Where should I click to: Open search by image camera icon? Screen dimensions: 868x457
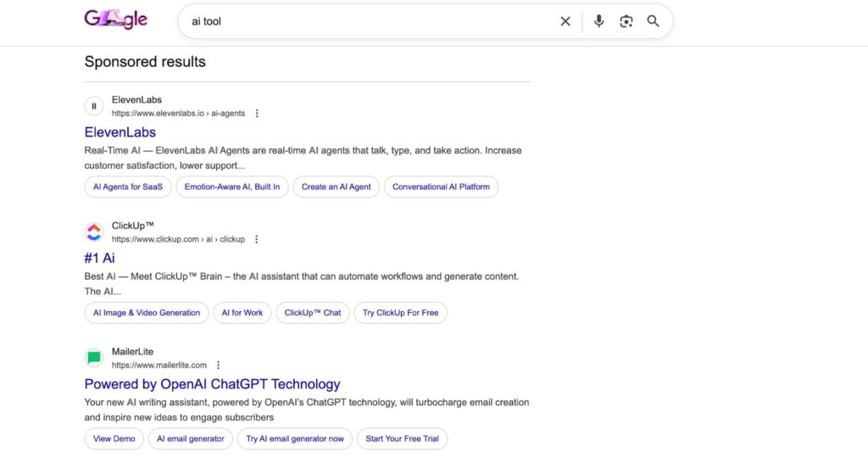[x=626, y=21]
